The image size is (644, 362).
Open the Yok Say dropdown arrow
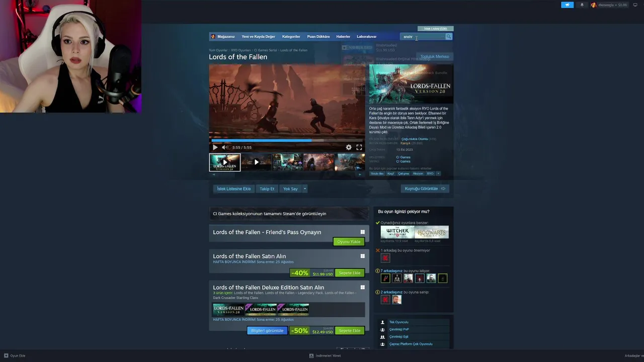coord(304,189)
